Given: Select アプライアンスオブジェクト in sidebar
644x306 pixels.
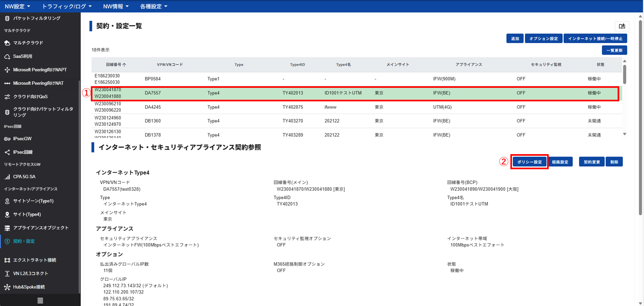Looking at the screenshot, I should pos(41,228).
